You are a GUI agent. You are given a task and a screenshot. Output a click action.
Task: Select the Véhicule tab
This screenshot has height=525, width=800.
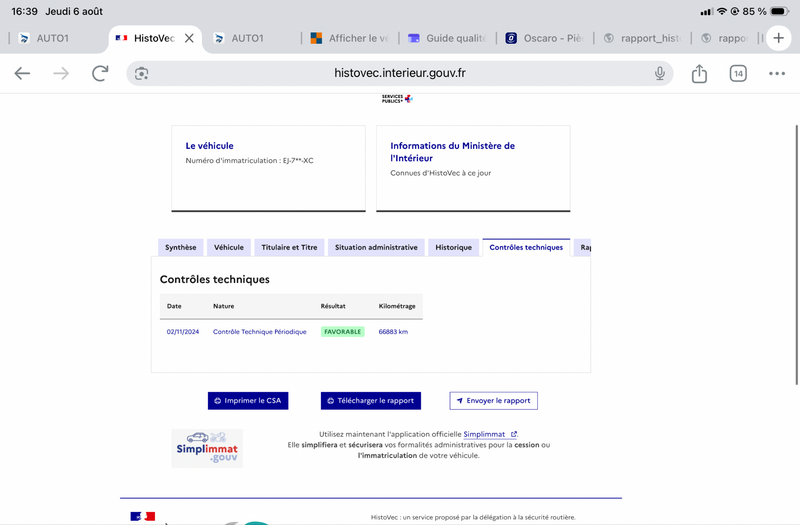coord(229,247)
